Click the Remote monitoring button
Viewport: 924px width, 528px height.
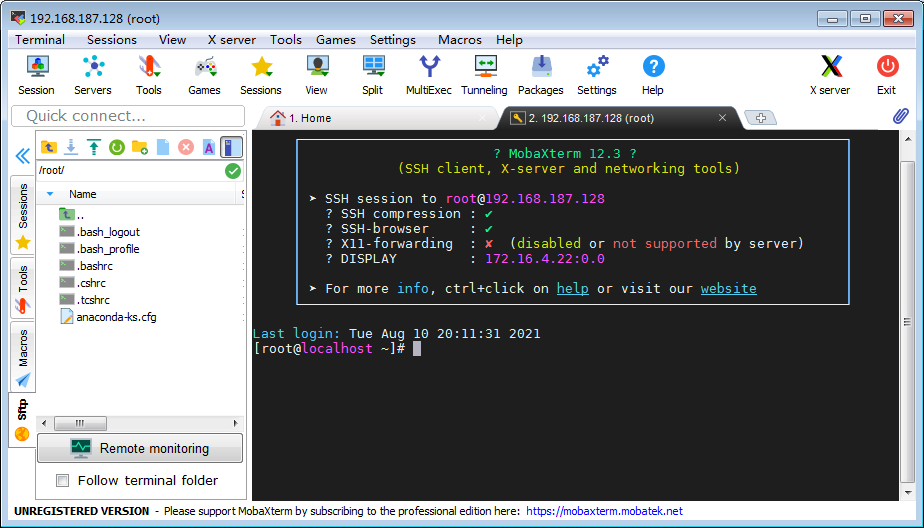coord(139,449)
